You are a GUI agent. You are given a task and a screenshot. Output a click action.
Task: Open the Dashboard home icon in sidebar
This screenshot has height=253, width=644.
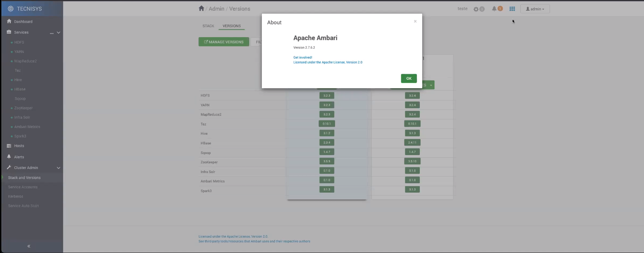point(9,21)
